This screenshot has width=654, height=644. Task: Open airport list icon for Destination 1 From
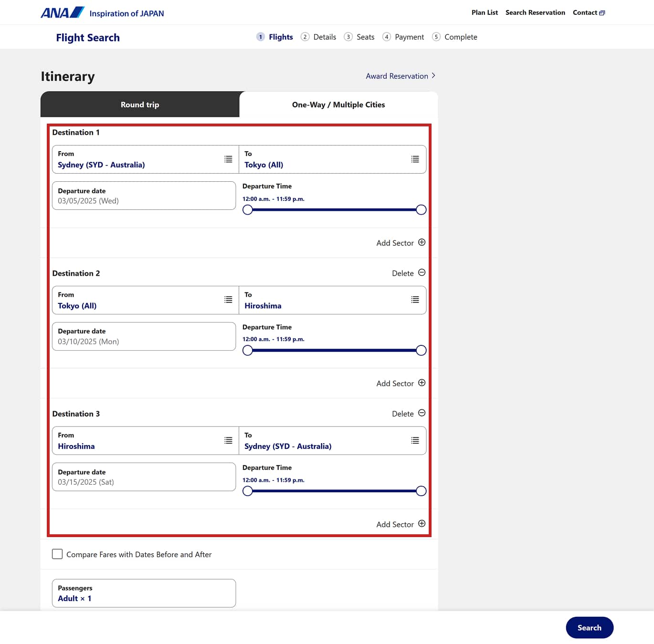point(228,159)
